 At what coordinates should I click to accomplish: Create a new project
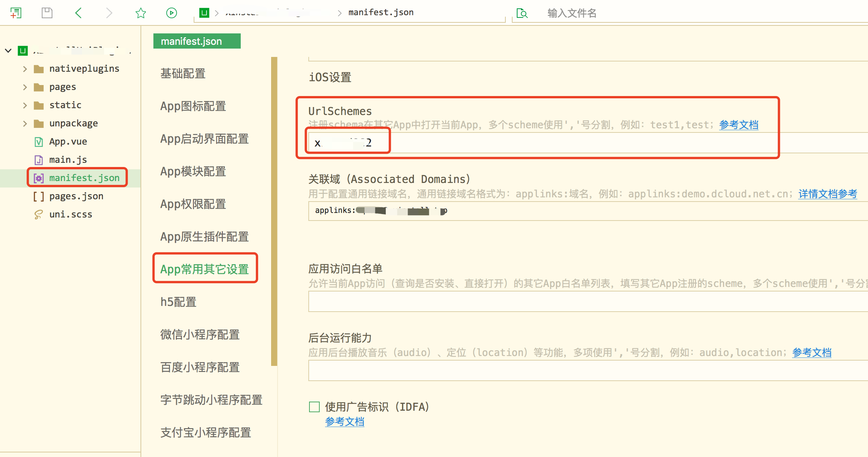[x=16, y=13]
